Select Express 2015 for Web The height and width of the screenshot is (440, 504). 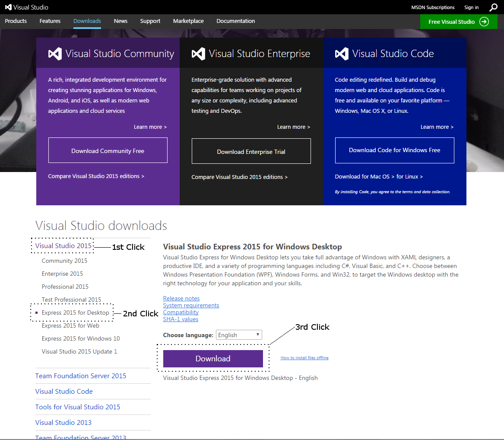pos(70,325)
